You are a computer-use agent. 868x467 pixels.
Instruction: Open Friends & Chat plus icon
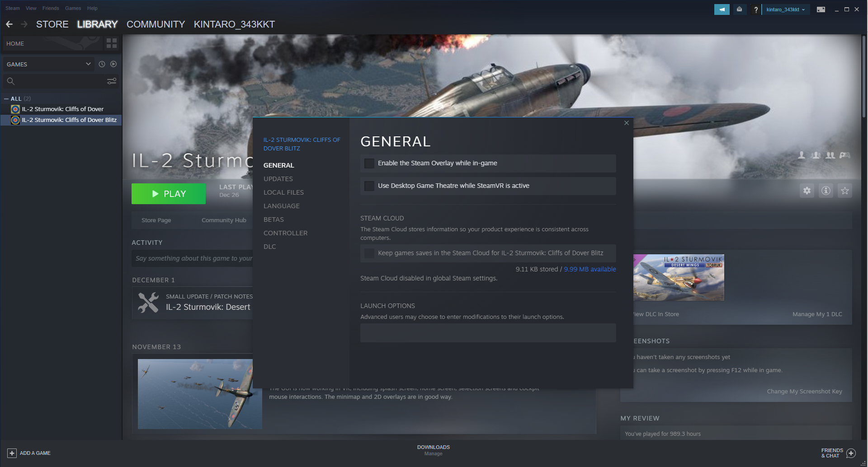point(851,453)
